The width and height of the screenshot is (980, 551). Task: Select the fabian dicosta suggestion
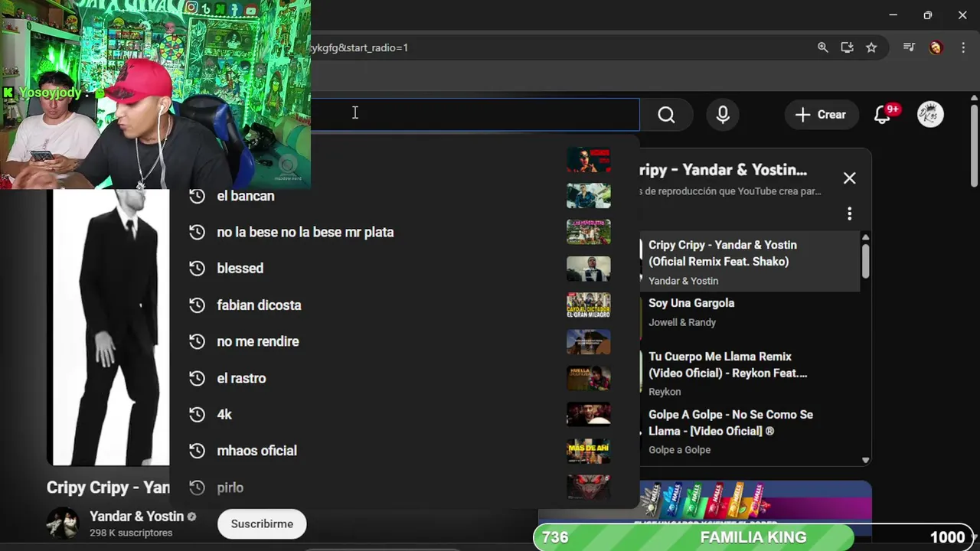(x=404, y=305)
